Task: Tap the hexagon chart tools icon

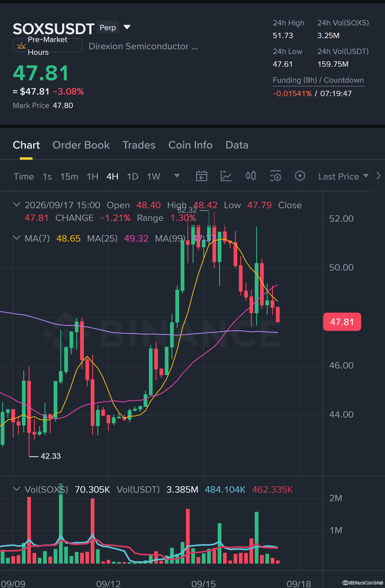Action: click(x=300, y=176)
